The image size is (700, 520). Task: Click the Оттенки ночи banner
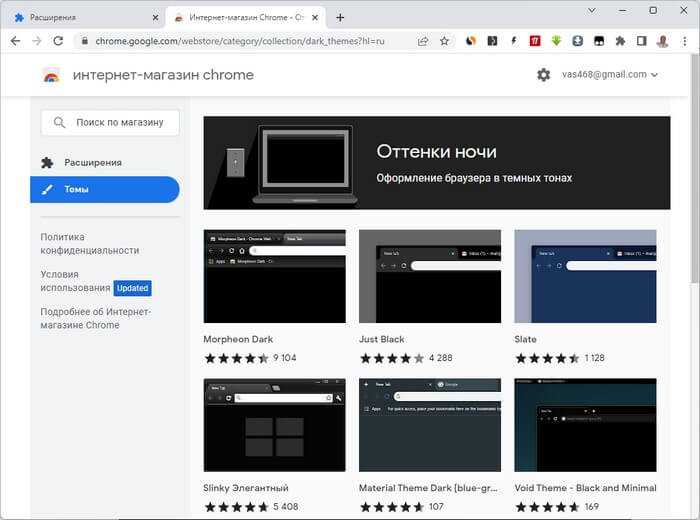click(437, 163)
